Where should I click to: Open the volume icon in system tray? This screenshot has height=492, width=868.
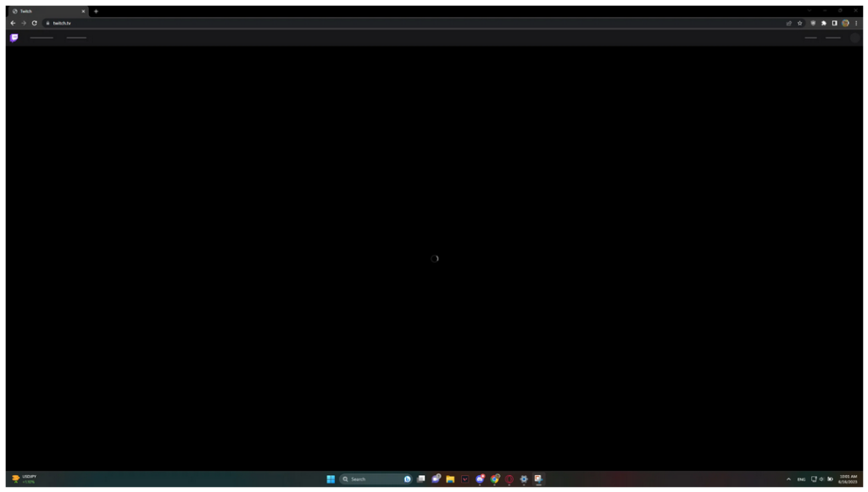(x=821, y=479)
